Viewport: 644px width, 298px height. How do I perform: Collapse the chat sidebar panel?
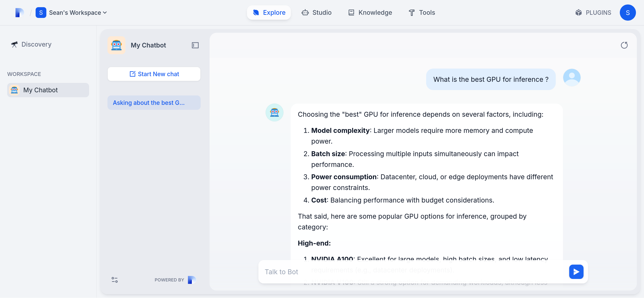click(195, 45)
